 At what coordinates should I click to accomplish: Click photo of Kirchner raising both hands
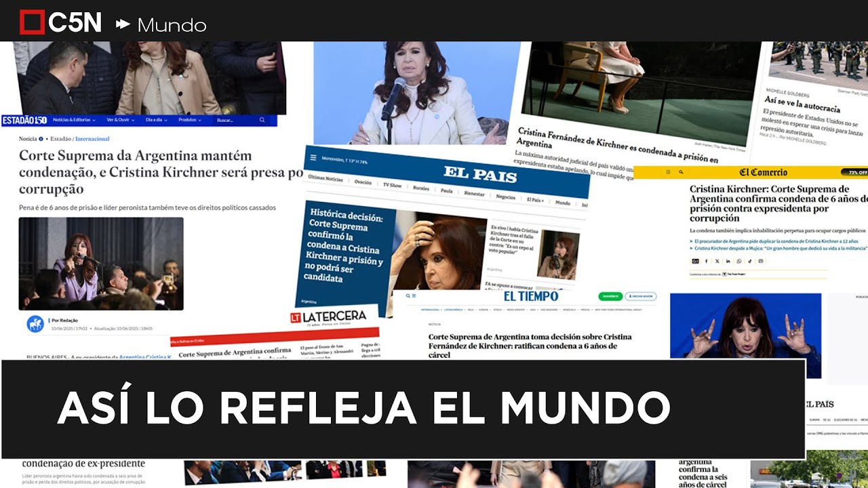[x=745, y=335]
